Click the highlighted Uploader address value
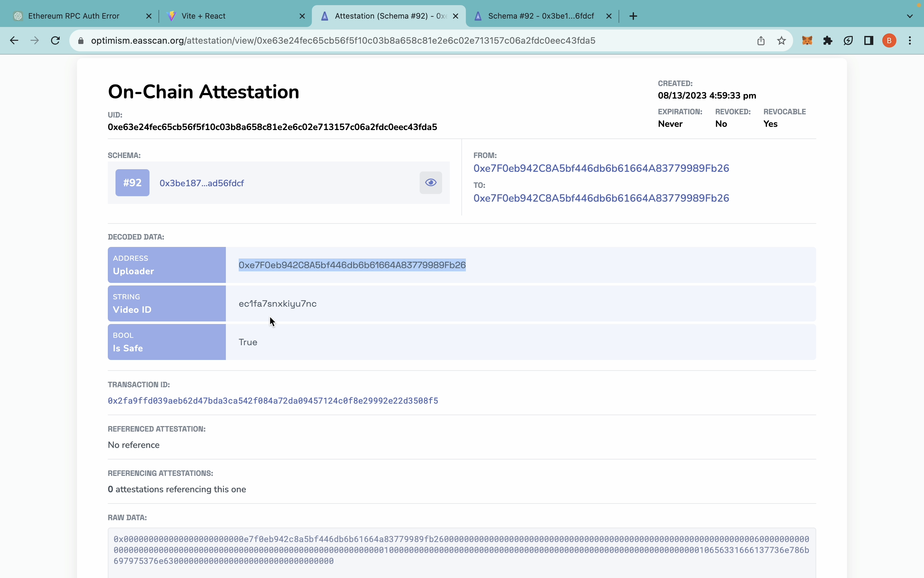The width and height of the screenshot is (924, 578). (352, 265)
